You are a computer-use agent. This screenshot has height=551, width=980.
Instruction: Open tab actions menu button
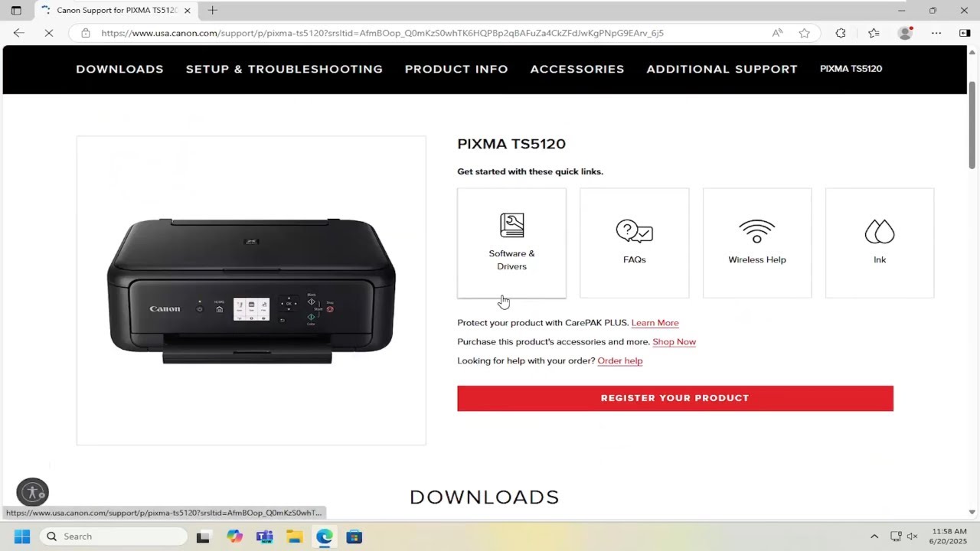(x=16, y=10)
